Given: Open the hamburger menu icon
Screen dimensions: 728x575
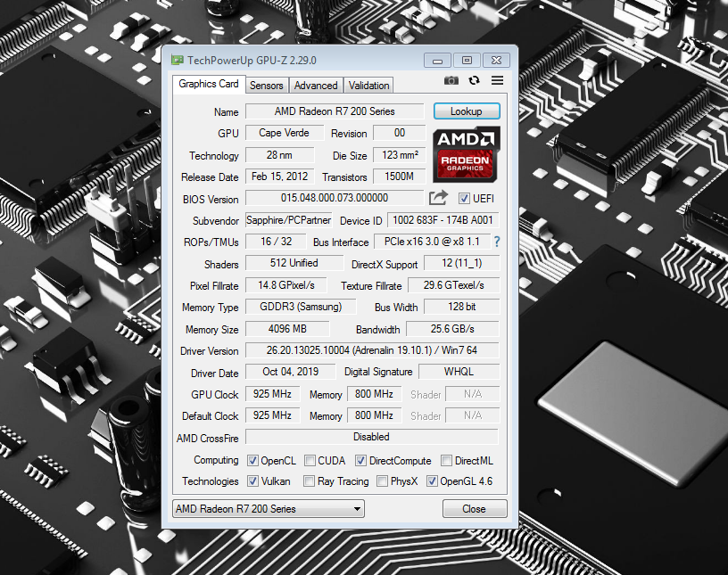Looking at the screenshot, I should tap(497, 81).
